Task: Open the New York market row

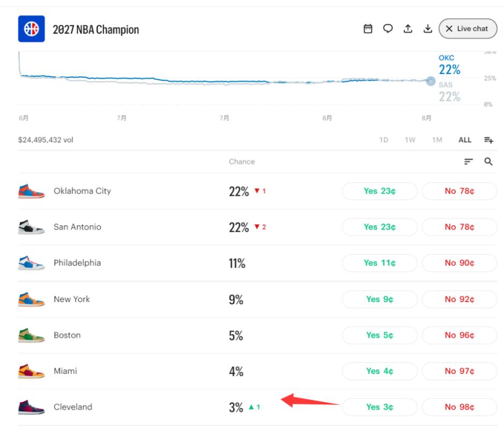Action: pyautogui.click(x=258, y=299)
